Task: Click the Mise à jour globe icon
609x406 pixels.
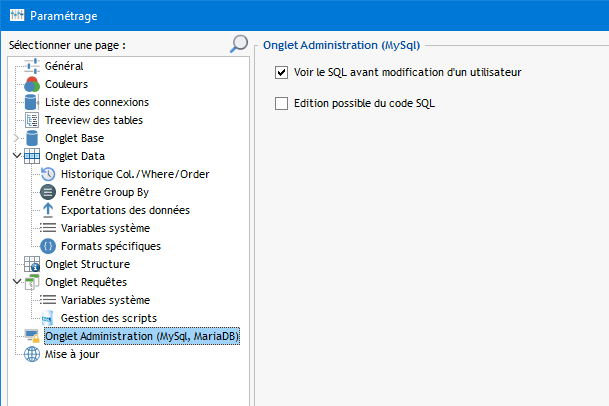Action: pyautogui.click(x=32, y=354)
